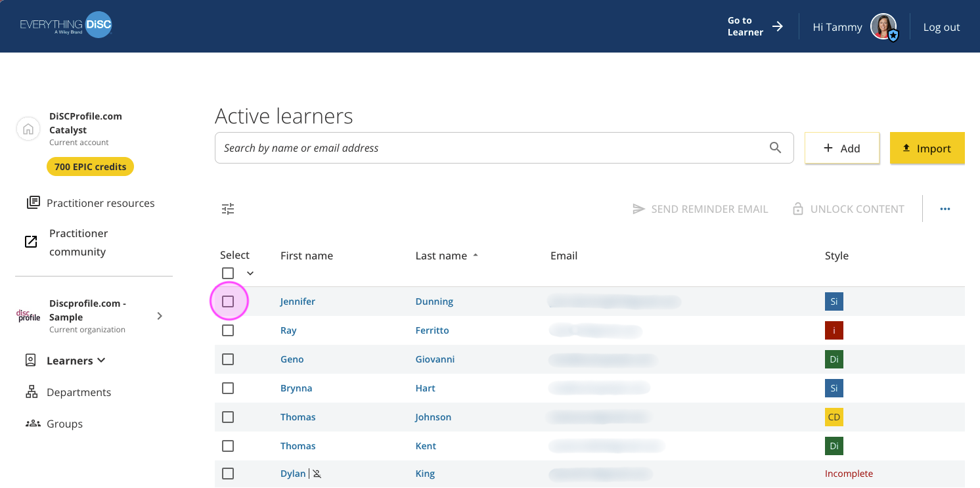
Task: Open the filter settings icon
Action: pos(228,209)
